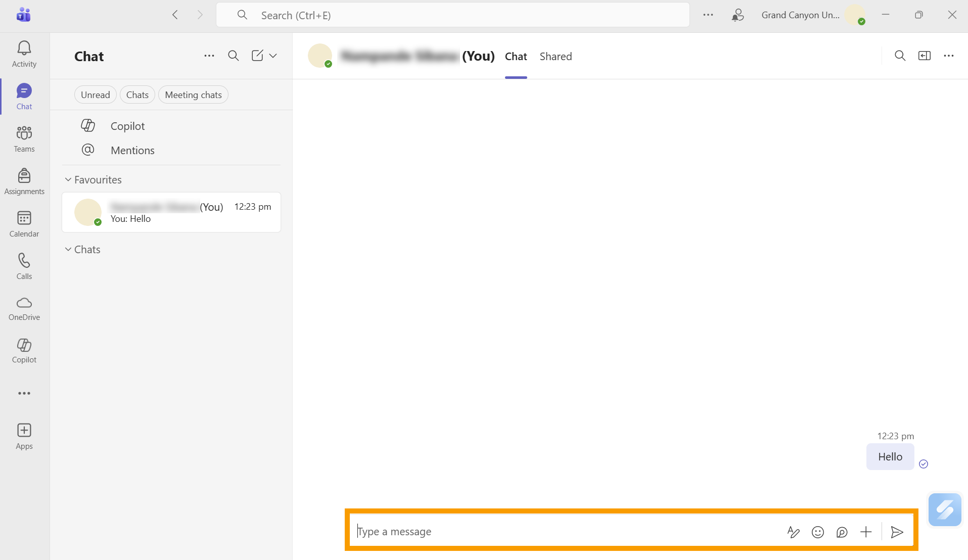Collapse the Chats section
Screen dimensions: 968x560
(68, 249)
